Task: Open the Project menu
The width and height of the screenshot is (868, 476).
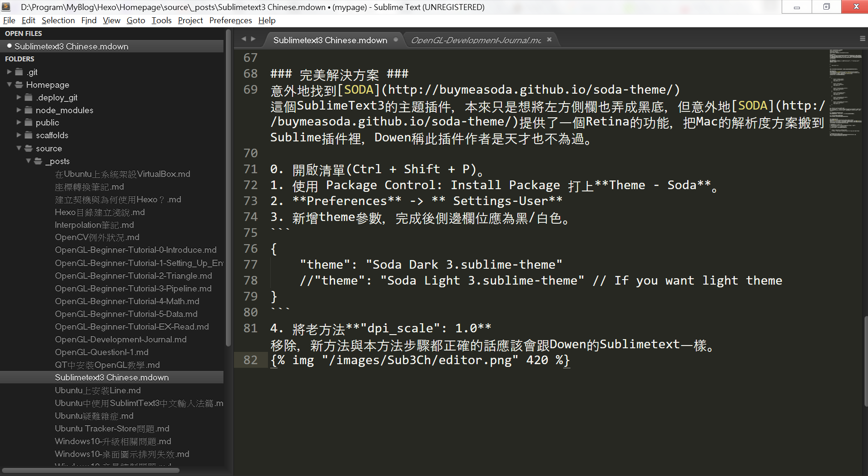Action: [190, 20]
